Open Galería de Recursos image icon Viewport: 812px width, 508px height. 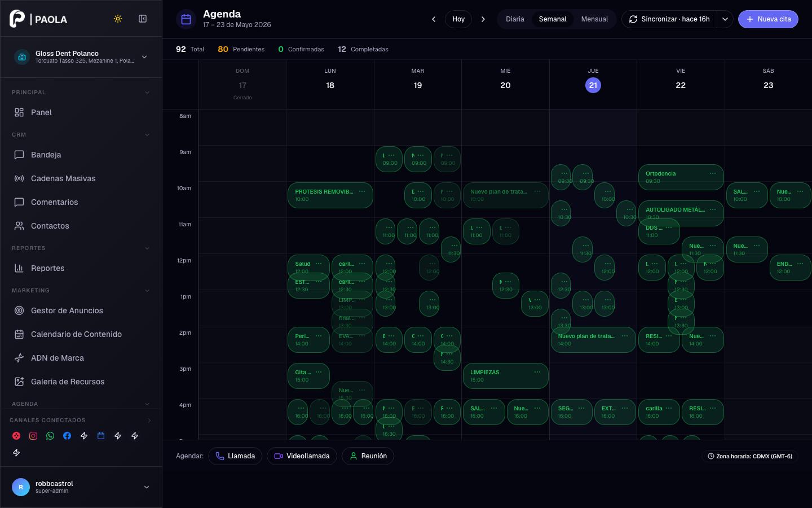(19, 382)
